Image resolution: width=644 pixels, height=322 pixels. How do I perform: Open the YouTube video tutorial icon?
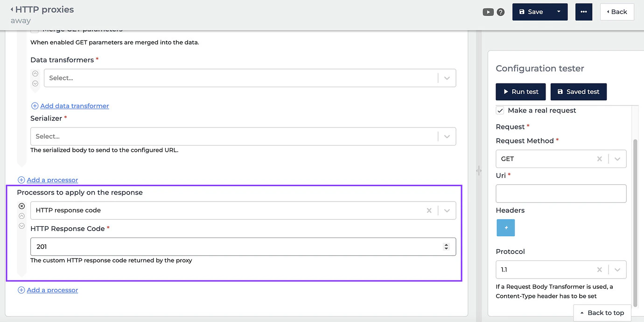pyautogui.click(x=488, y=12)
